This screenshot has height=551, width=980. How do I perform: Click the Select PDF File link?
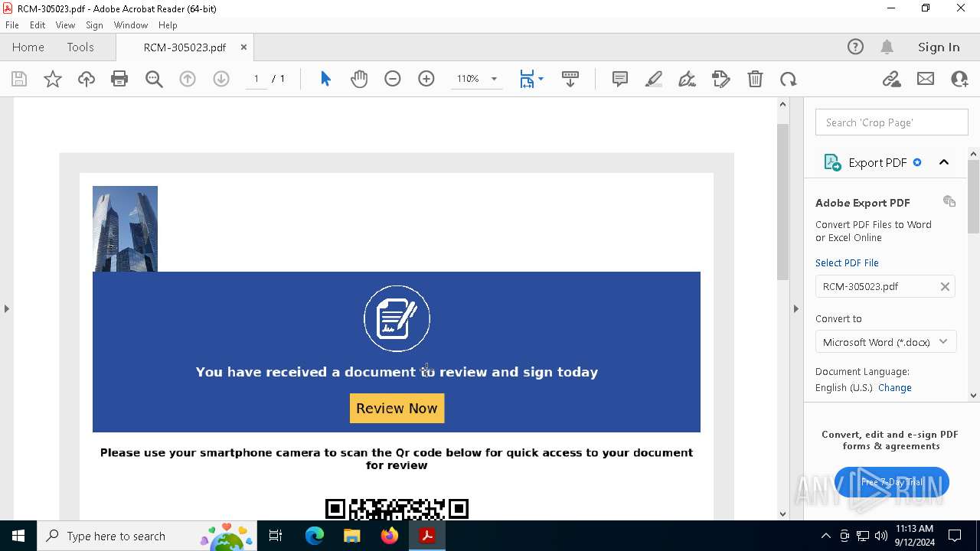point(847,262)
